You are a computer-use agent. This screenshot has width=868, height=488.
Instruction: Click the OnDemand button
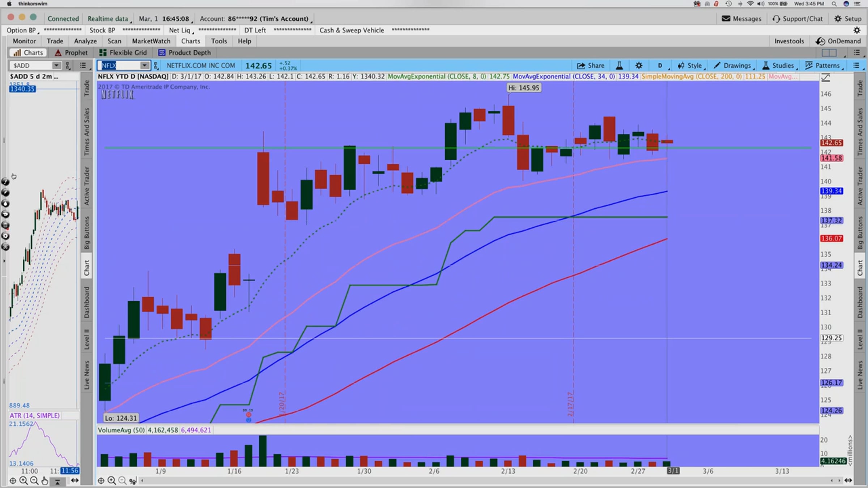838,41
